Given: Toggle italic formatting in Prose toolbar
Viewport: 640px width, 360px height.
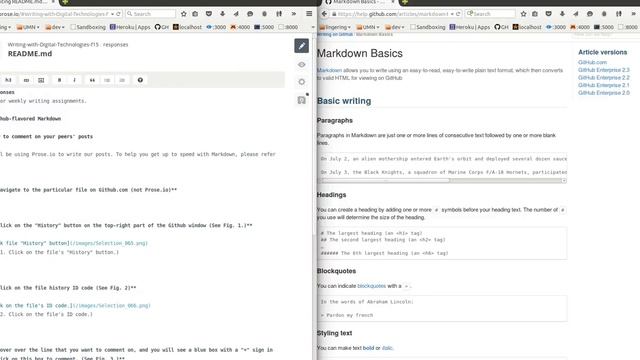Looking at the screenshot, I should click(x=74, y=80).
